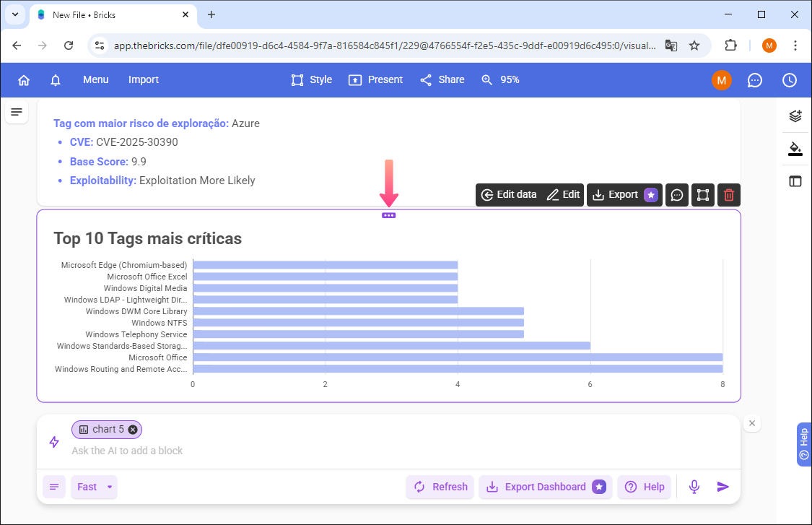Click the 'Windows NTFS' chart label
812x525 pixels.
click(160, 323)
